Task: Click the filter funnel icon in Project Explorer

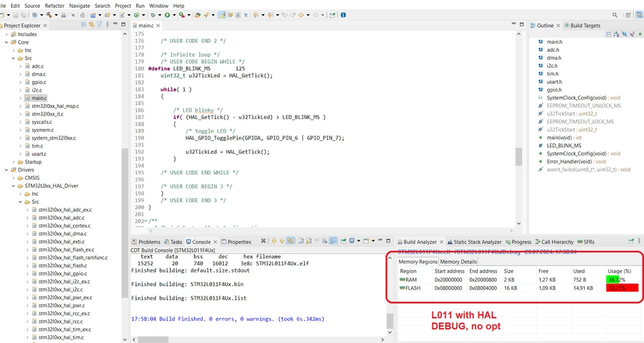Action: pos(99,25)
